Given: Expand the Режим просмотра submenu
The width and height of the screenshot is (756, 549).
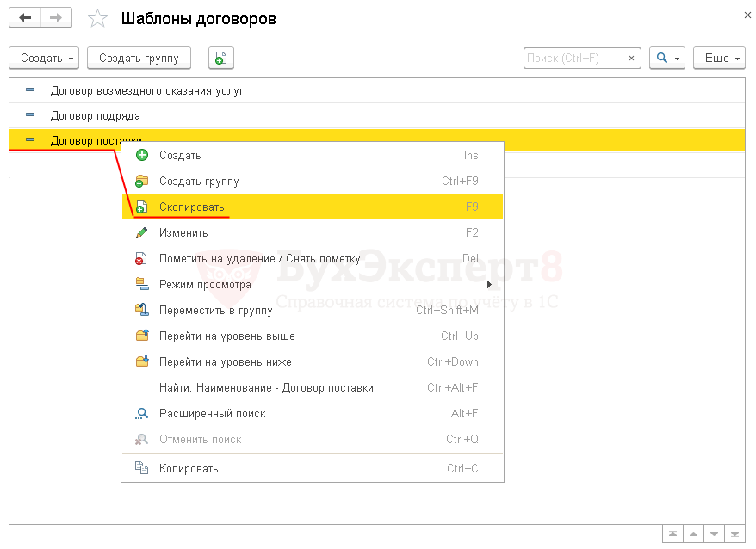Looking at the screenshot, I should pos(312,285).
